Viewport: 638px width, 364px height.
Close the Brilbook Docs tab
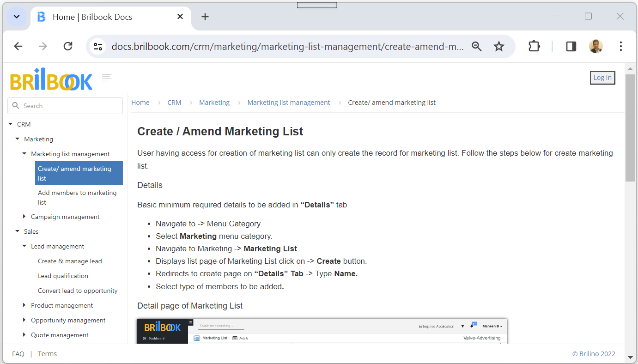pos(180,17)
